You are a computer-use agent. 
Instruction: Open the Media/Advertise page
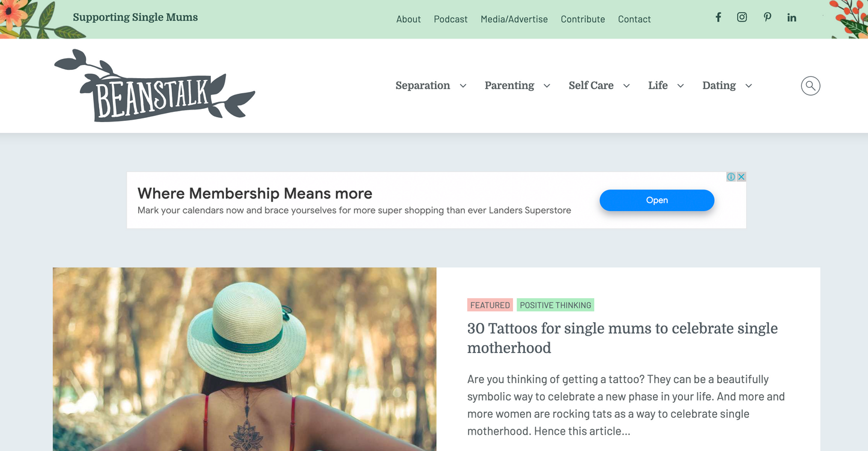point(514,19)
